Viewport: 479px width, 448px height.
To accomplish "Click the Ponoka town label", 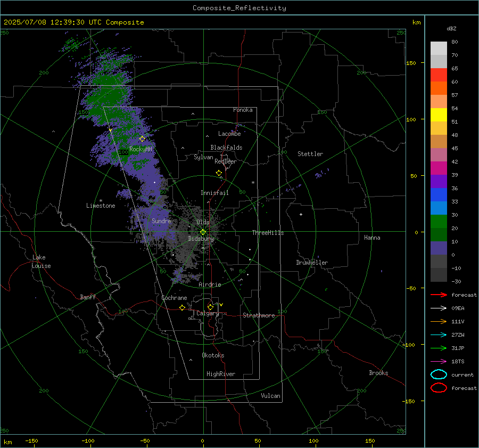I will [x=243, y=110].
